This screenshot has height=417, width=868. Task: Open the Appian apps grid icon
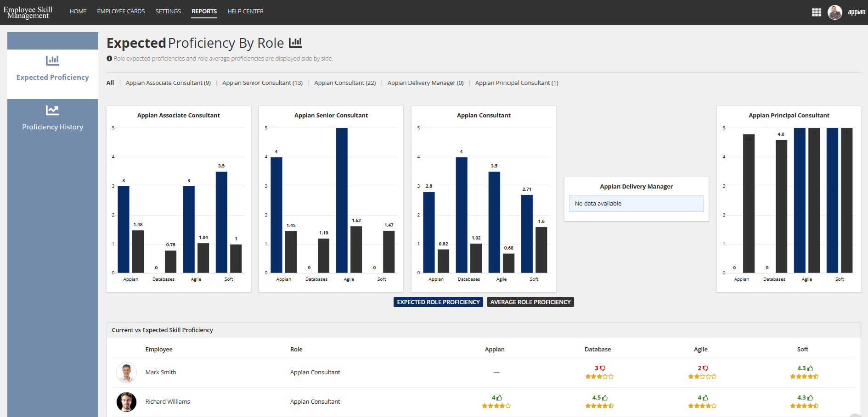816,12
